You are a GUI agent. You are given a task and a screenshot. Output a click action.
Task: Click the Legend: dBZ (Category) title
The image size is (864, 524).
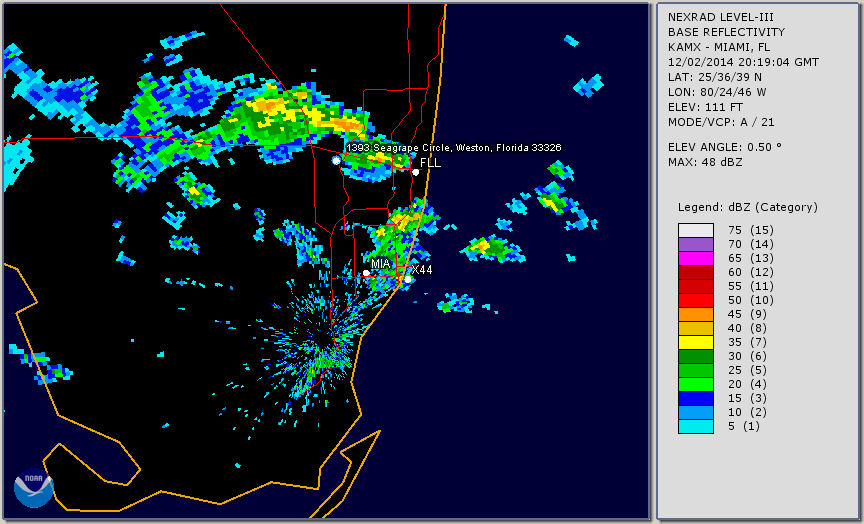tap(748, 207)
